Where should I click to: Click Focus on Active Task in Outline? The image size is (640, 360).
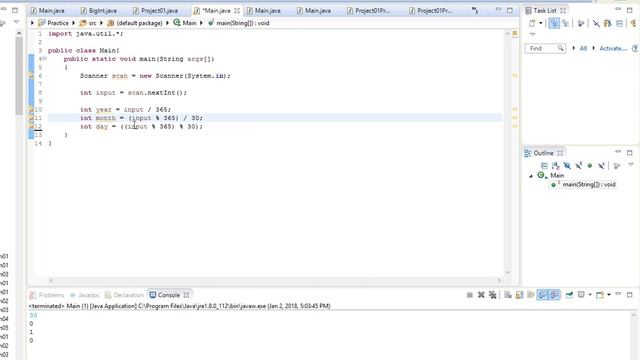(617, 166)
